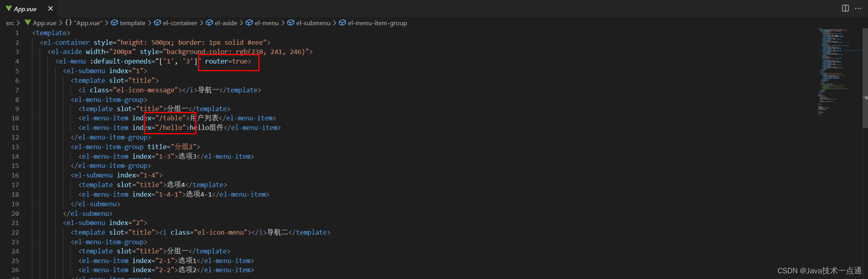The width and height of the screenshot is (868, 279).
Task: Click 导航一 text on line 7
Action: (209, 90)
